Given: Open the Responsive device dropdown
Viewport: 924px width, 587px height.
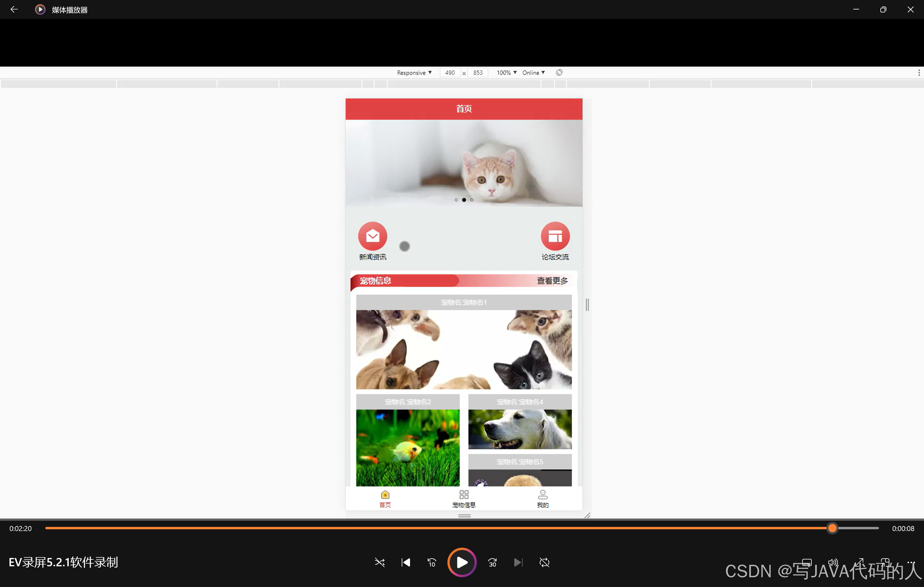Looking at the screenshot, I should (x=414, y=73).
